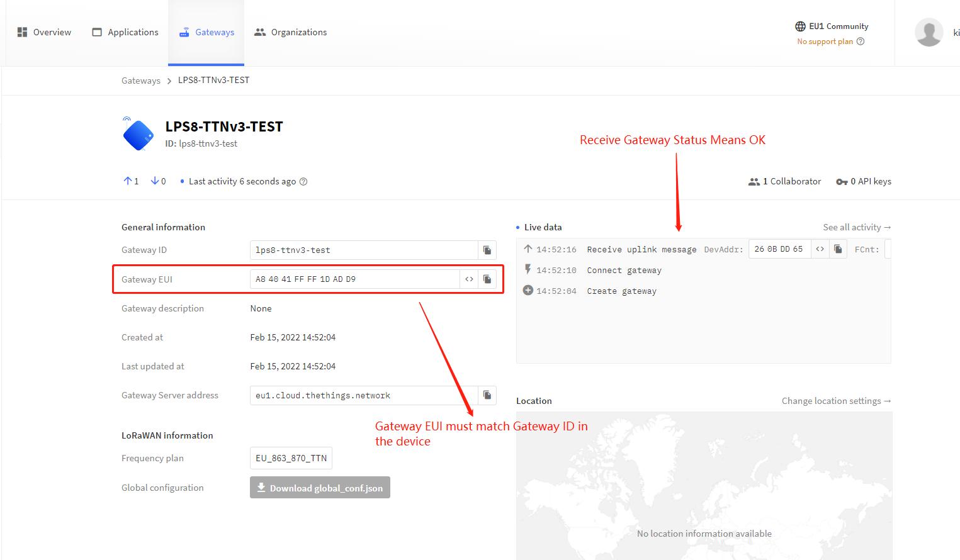Switch to the Applications tab

point(125,32)
